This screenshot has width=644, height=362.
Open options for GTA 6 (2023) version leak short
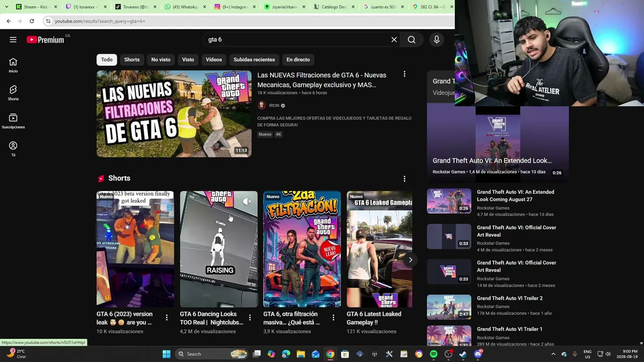(x=167, y=317)
